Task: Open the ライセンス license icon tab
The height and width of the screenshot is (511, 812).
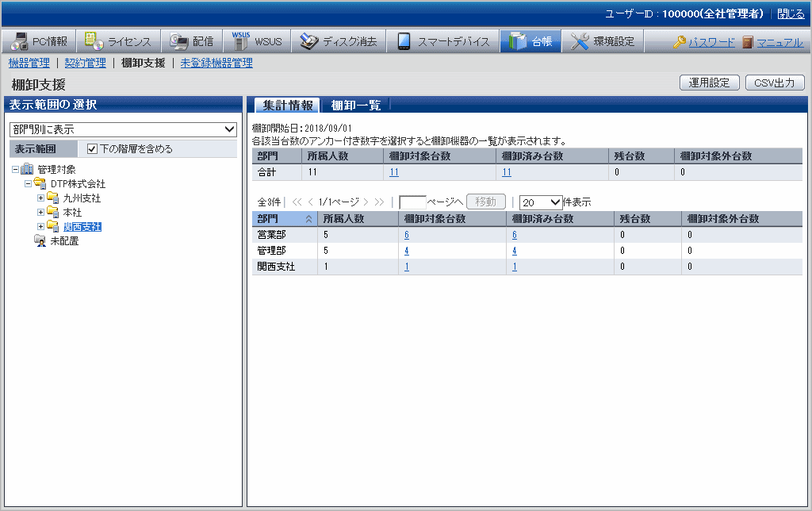Action: point(94,42)
